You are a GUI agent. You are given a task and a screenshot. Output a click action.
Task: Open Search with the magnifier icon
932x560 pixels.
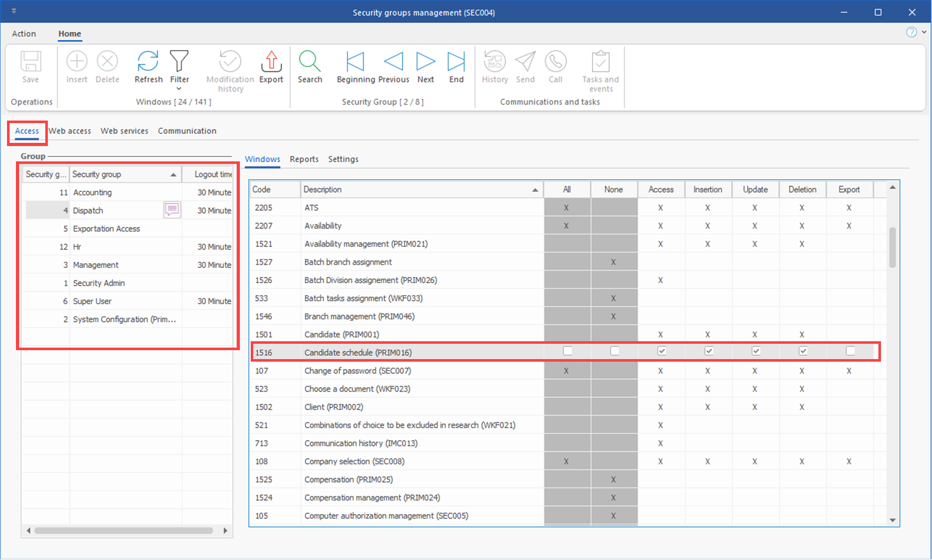(x=309, y=63)
